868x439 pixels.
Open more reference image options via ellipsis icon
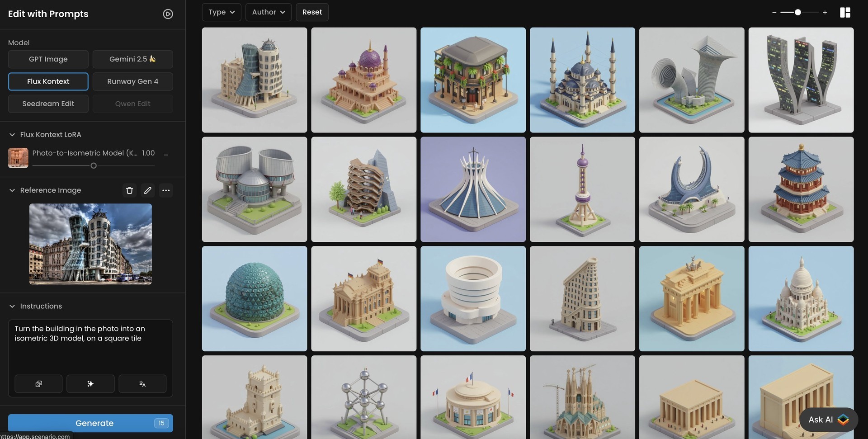pyautogui.click(x=166, y=190)
